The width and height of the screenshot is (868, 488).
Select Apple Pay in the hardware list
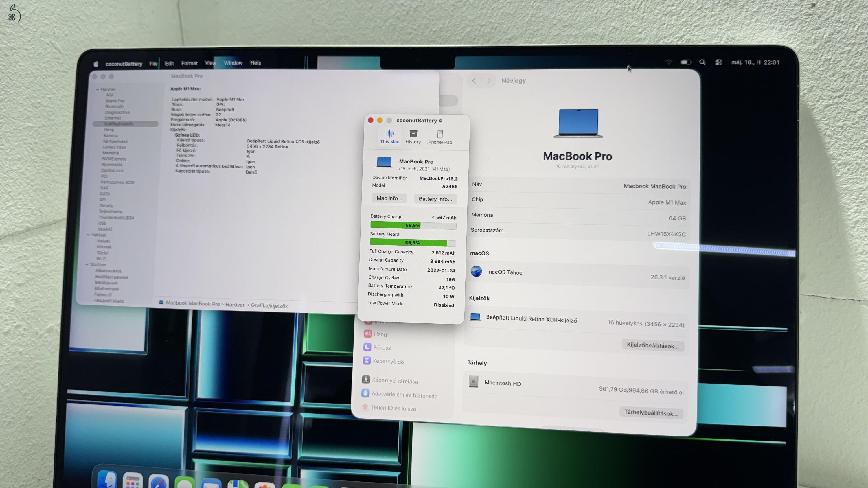tap(115, 101)
